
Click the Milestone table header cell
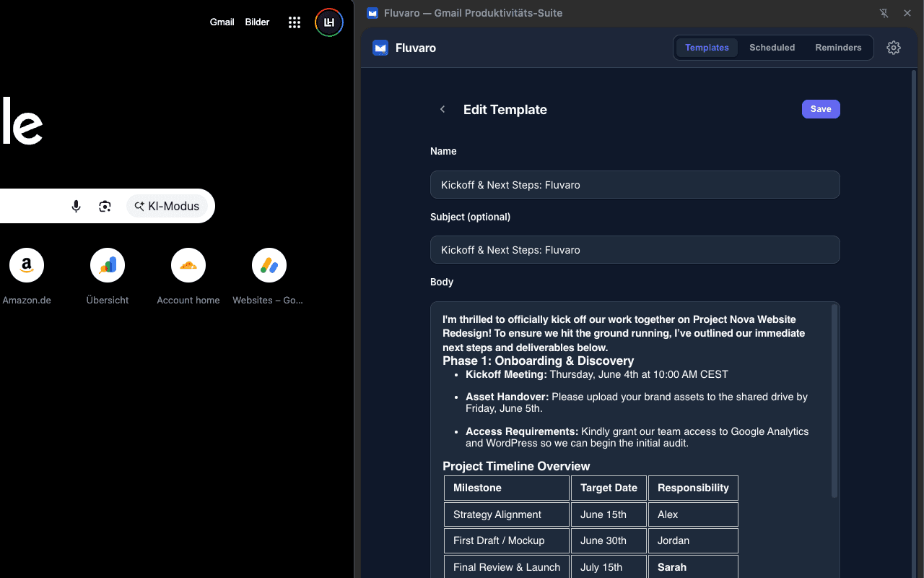tap(507, 488)
